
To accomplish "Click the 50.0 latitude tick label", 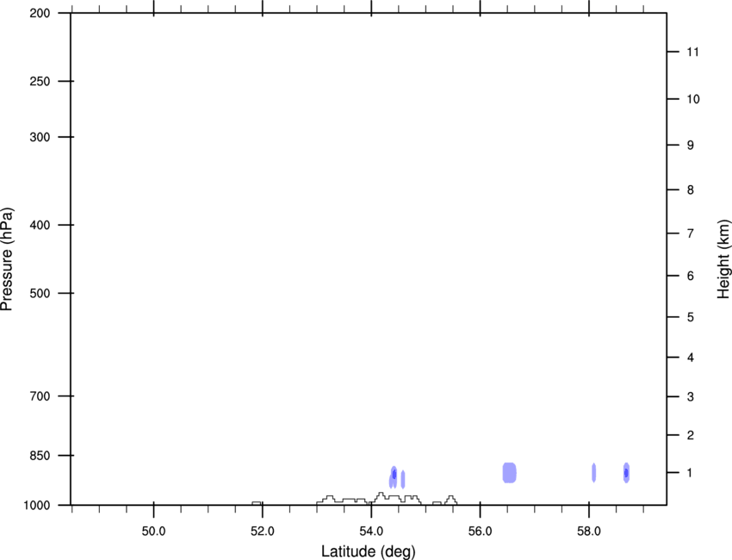I will (153, 532).
